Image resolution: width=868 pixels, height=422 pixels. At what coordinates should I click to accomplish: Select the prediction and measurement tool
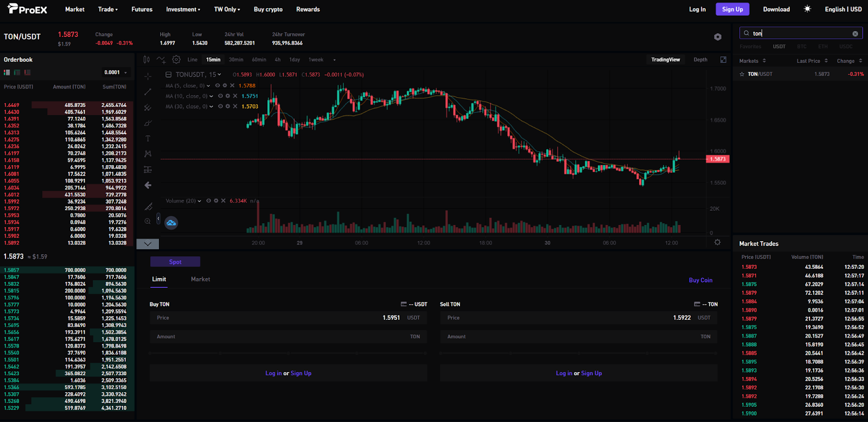(148, 170)
